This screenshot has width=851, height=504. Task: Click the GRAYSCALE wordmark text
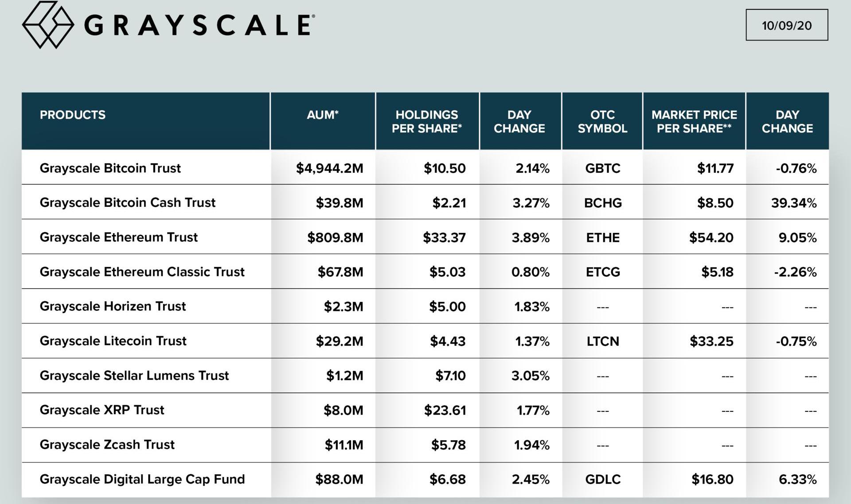point(199,25)
